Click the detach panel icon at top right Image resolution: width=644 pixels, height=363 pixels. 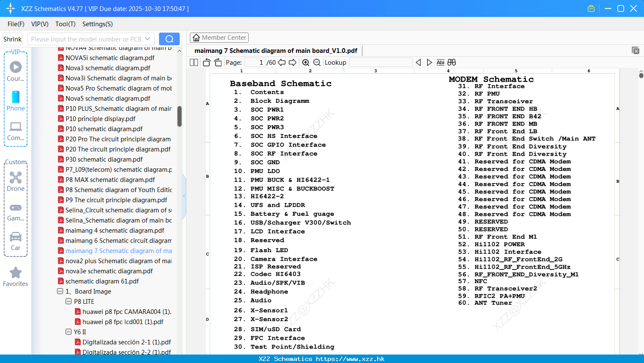(636, 50)
